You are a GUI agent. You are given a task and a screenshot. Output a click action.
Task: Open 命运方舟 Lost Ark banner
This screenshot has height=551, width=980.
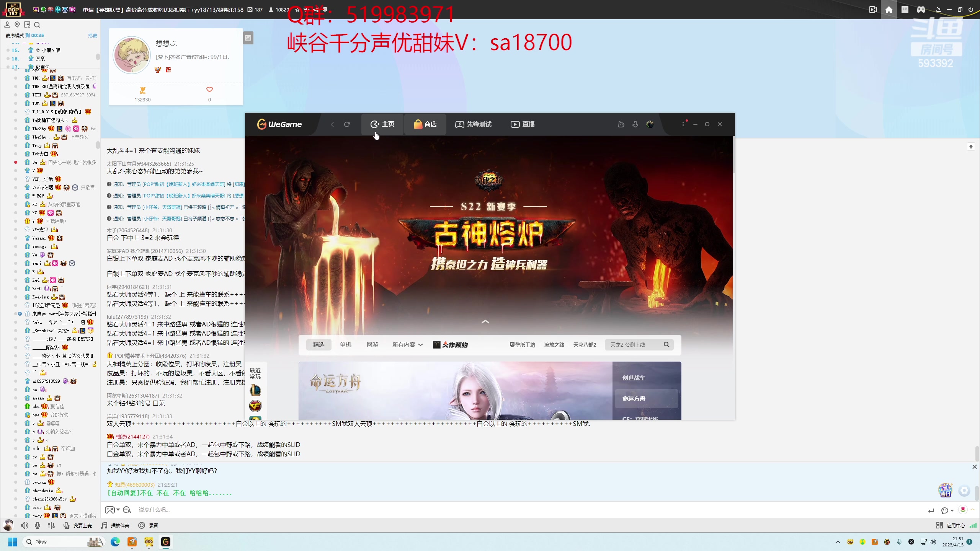click(x=456, y=391)
